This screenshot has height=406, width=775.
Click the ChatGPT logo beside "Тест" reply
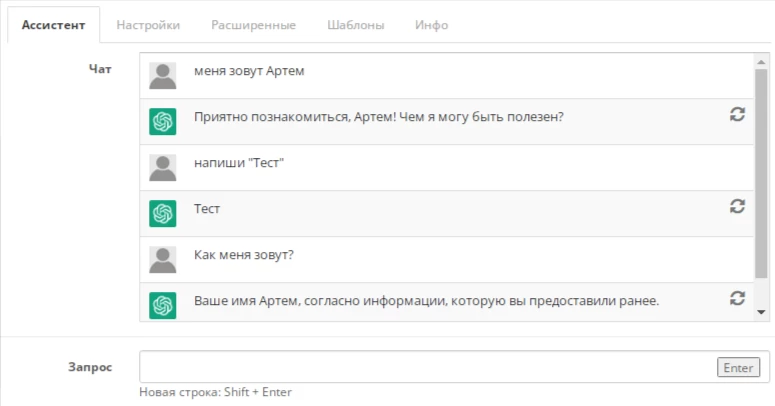pos(163,214)
